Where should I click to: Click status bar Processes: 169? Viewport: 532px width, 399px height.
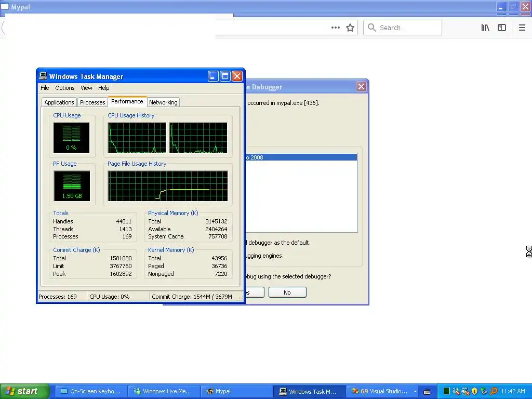pyautogui.click(x=58, y=297)
